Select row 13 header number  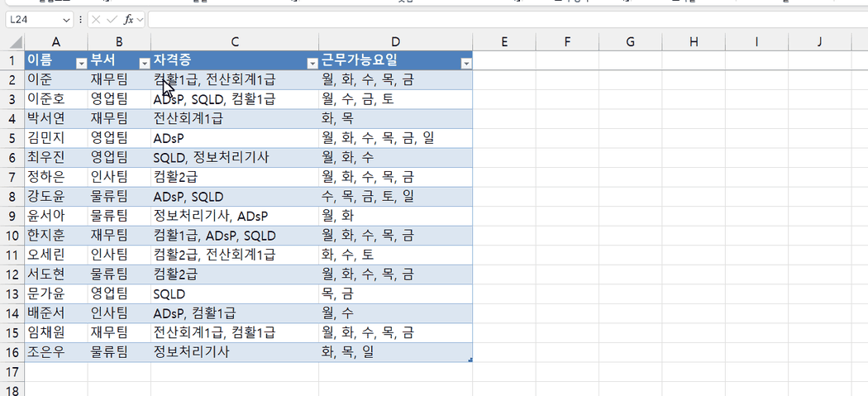pyautogui.click(x=12, y=293)
